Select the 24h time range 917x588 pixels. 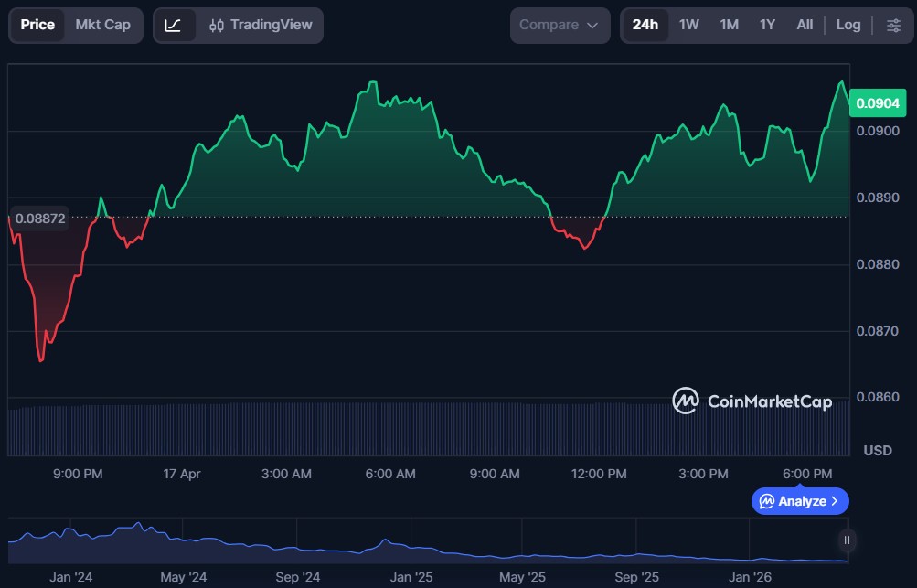coord(645,26)
